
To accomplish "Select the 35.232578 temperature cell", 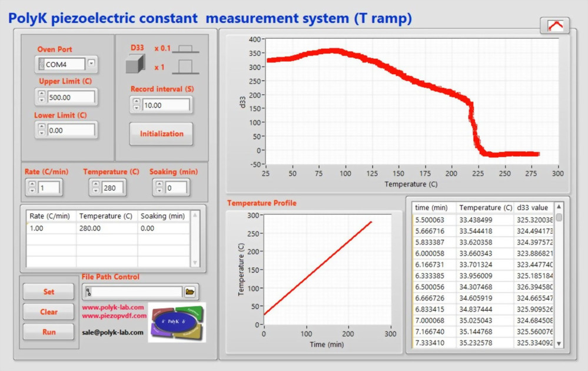I will tap(485, 343).
